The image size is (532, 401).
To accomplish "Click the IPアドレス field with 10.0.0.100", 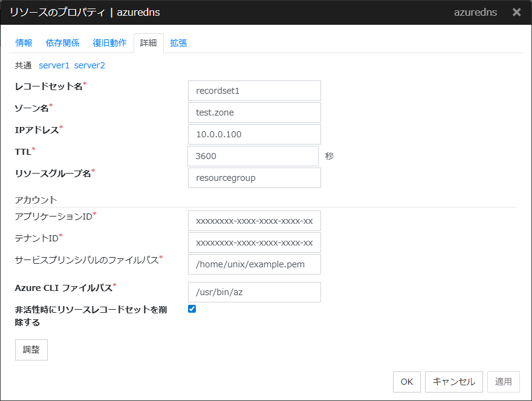I will click(254, 134).
